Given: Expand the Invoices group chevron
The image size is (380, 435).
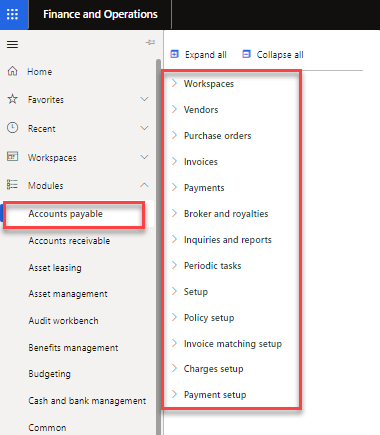Looking at the screenshot, I should click(x=174, y=161).
